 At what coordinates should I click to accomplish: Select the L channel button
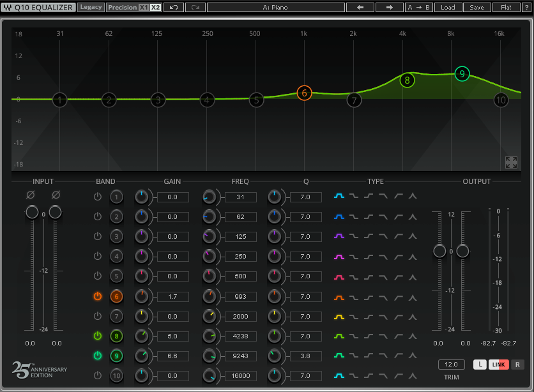480,365
